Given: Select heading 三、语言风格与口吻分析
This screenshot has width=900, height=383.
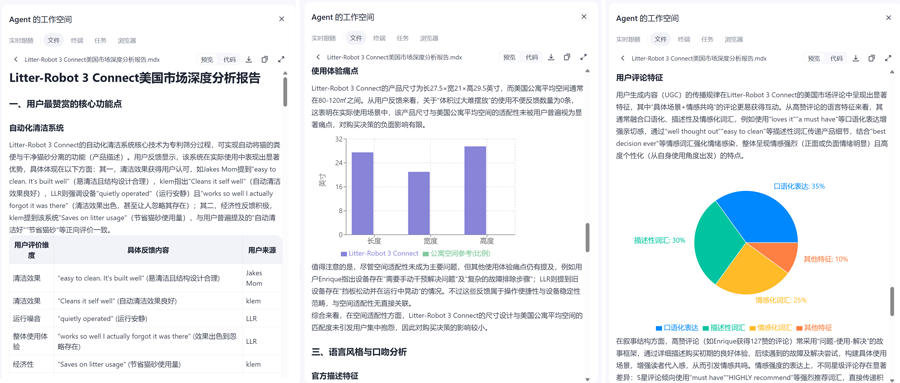Looking at the screenshot, I should (360, 351).
